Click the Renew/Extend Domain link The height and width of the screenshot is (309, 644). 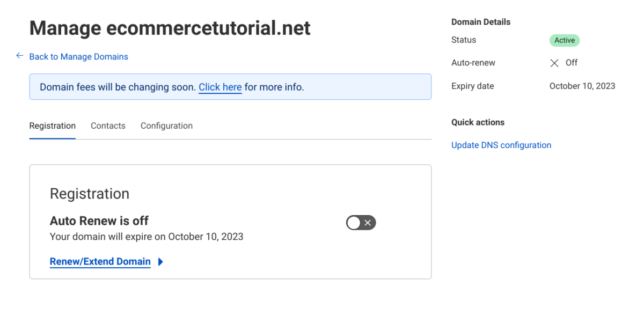100,262
